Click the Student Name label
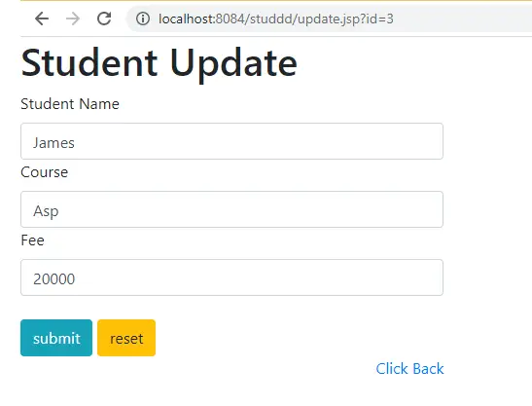This screenshot has height=406, width=532. 70,104
